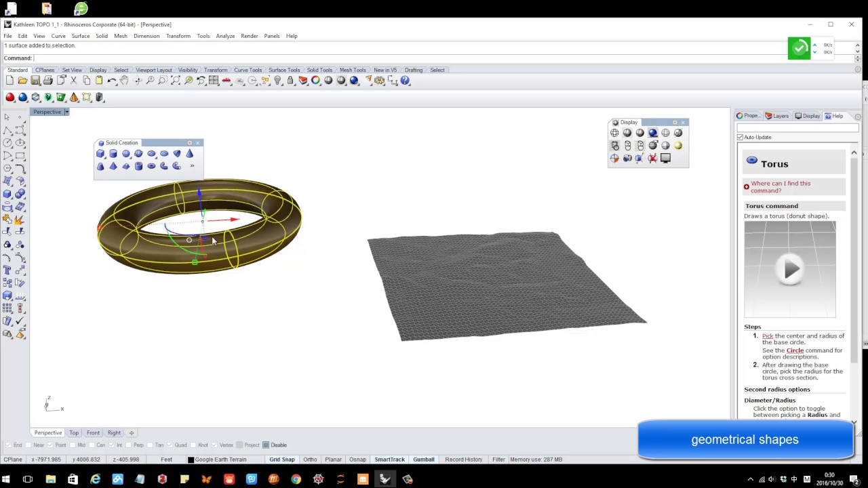Click the color wheel icon in the Standard toolbar
Screen dimensions: 868x488
(316, 81)
